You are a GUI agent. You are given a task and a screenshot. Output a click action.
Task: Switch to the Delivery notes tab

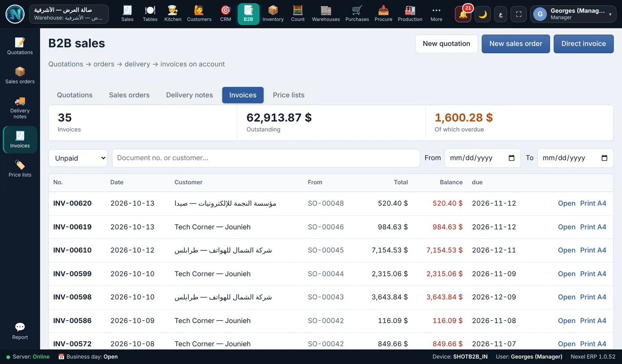point(189,95)
